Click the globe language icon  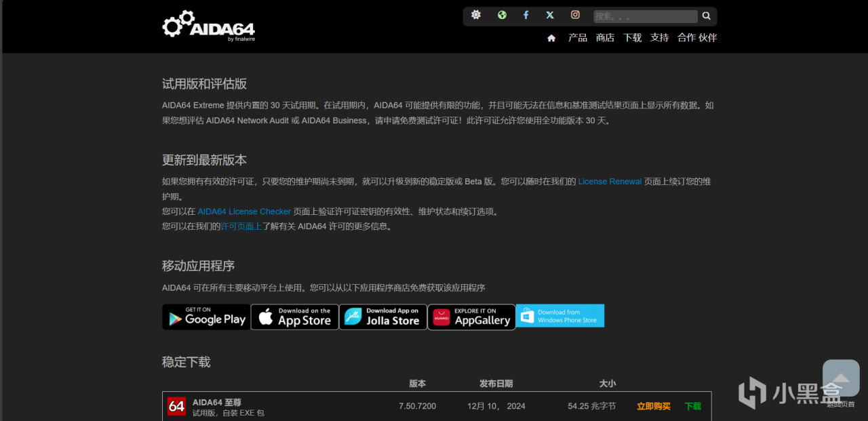tap(502, 15)
